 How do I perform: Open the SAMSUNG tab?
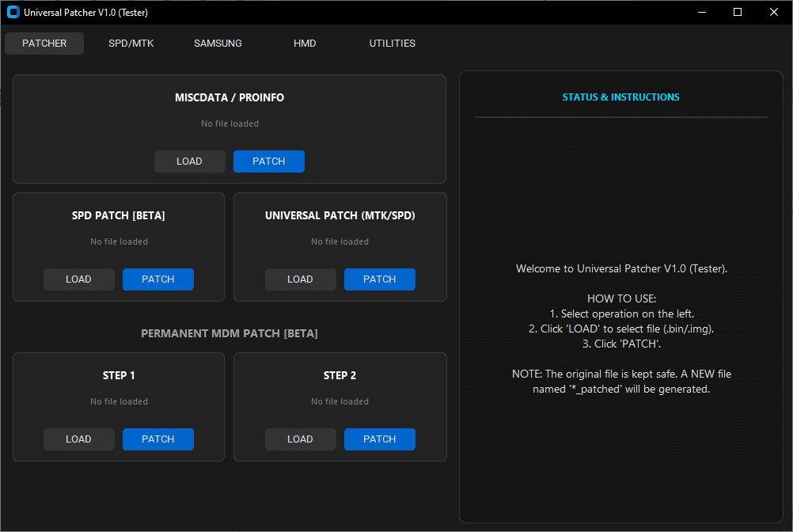pos(218,44)
